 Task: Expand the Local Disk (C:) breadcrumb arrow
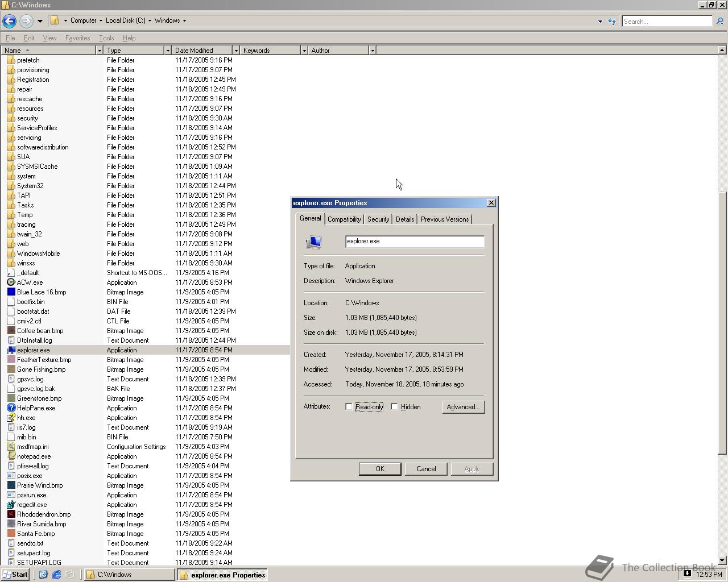pyautogui.click(x=150, y=20)
